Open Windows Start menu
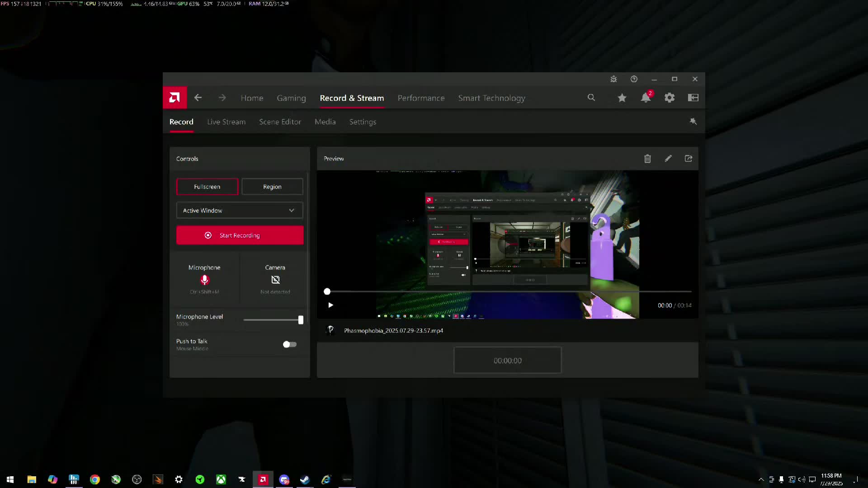This screenshot has width=868, height=488. click(x=10, y=479)
